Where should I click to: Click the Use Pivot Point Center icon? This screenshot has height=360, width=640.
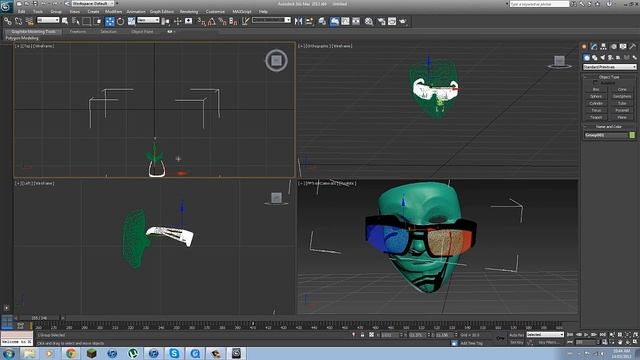tap(166, 21)
